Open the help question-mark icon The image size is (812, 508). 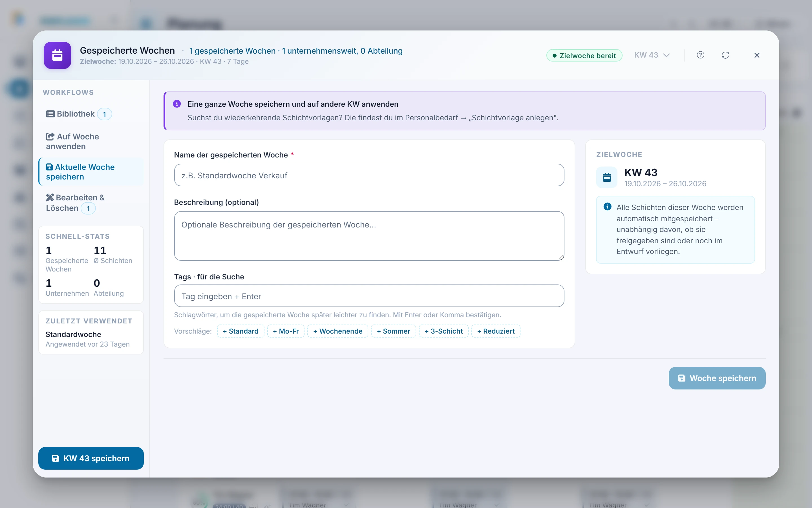point(700,55)
